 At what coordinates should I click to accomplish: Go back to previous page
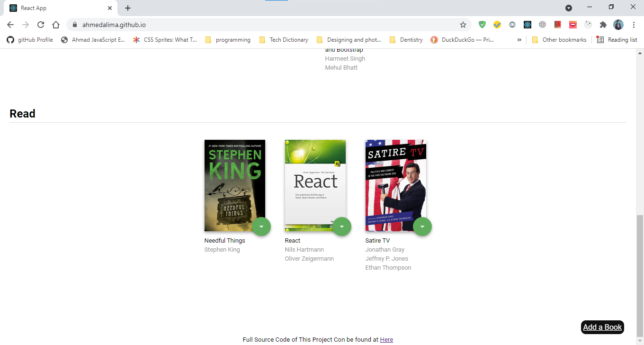10,25
